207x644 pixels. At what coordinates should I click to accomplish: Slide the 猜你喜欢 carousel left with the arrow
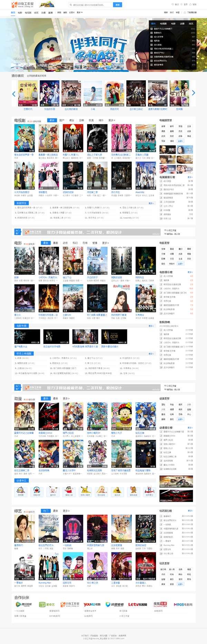[14, 93]
